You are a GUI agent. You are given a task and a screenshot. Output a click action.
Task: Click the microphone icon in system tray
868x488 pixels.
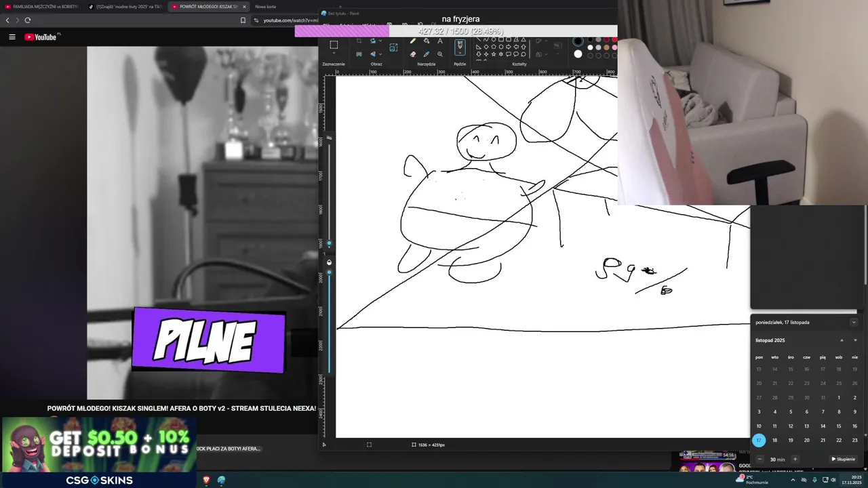tap(814, 480)
